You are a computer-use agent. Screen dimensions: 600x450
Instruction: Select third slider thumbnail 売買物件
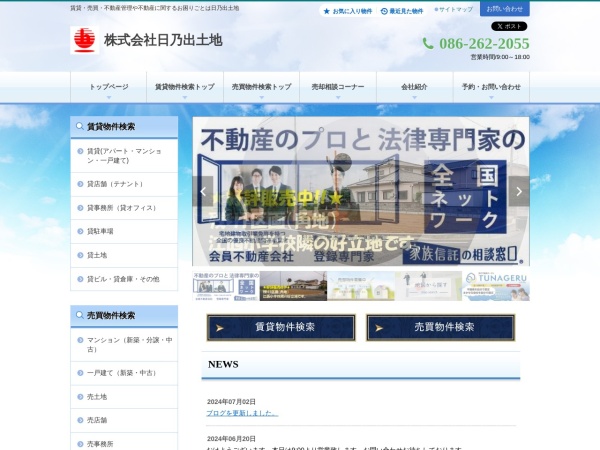[x=361, y=286]
